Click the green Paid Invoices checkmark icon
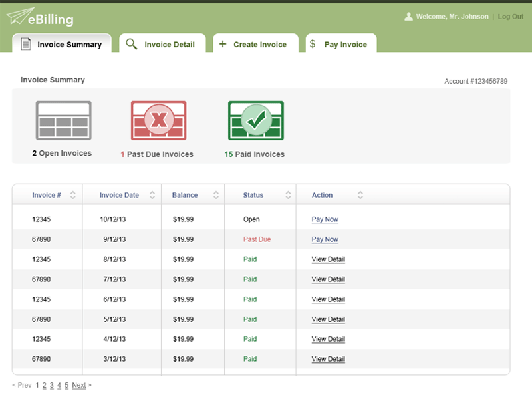The height and width of the screenshot is (399, 532). pyautogui.click(x=255, y=120)
